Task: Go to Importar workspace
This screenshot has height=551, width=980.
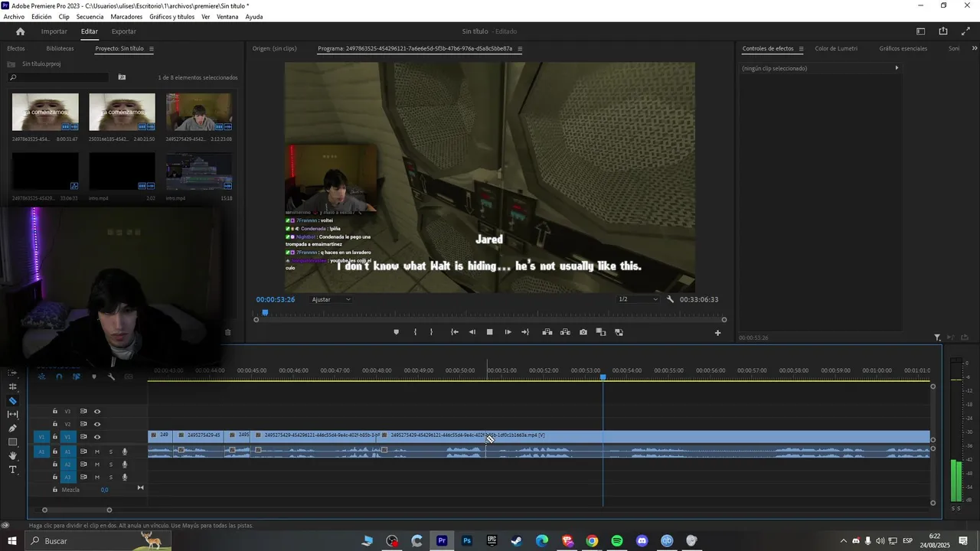Action: click(54, 31)
